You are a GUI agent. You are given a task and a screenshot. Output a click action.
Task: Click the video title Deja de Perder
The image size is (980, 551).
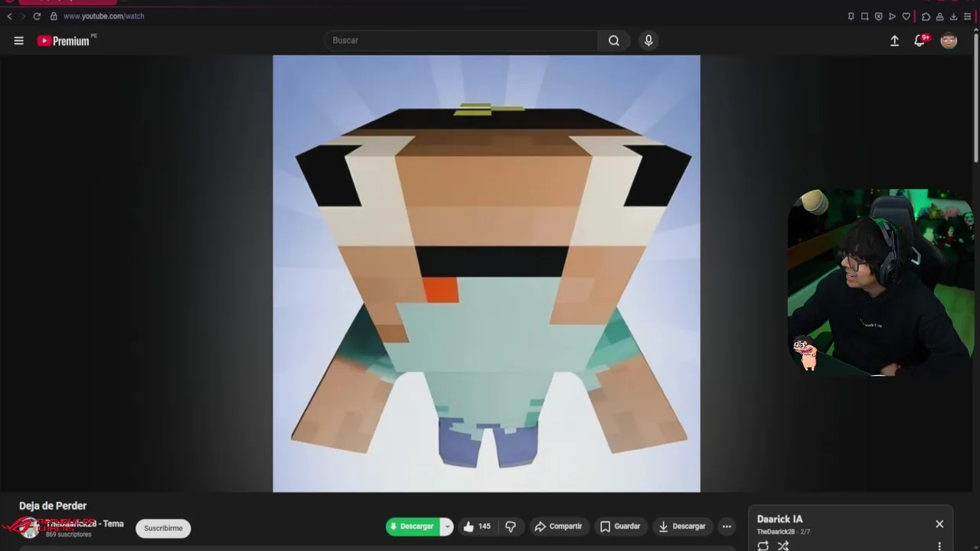pos(53,506)
